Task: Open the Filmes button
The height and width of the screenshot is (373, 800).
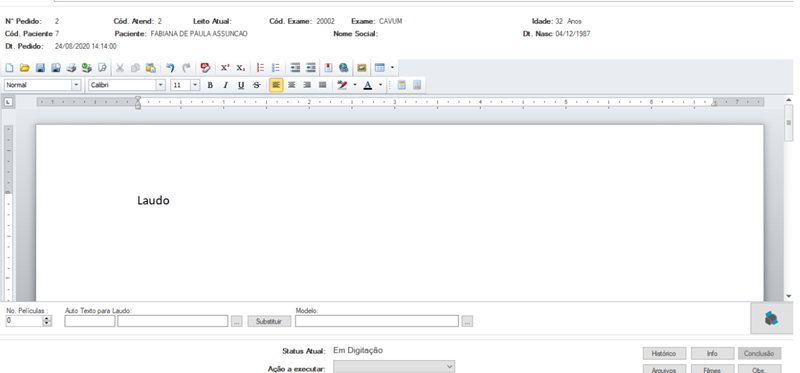Action: [712, 369]
